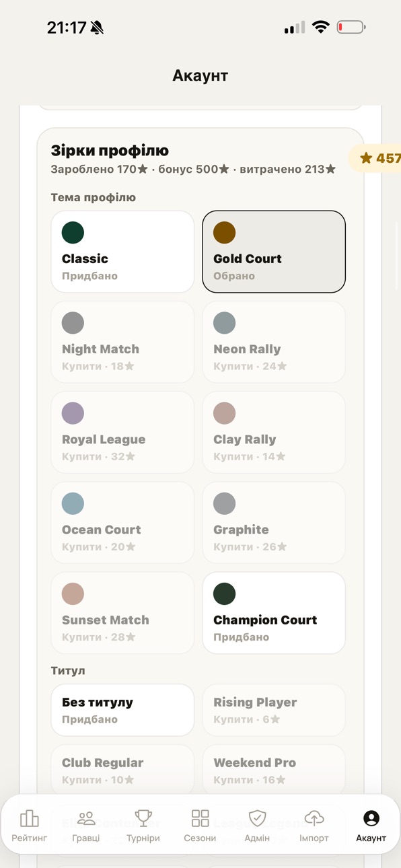The height and width of the screenshot is (868, 401).
Task: Select the Gold Court theme card
Action: [274, 252]
